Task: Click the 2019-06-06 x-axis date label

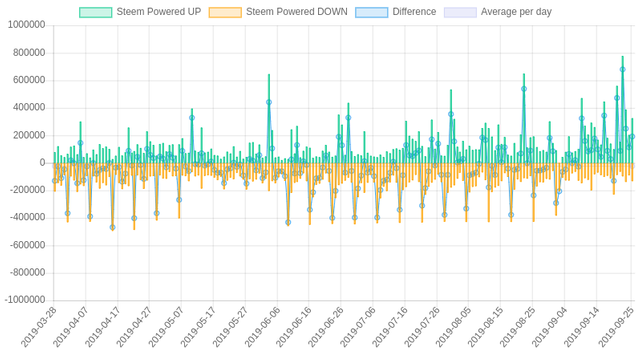Action: click(x=262, y=327)
